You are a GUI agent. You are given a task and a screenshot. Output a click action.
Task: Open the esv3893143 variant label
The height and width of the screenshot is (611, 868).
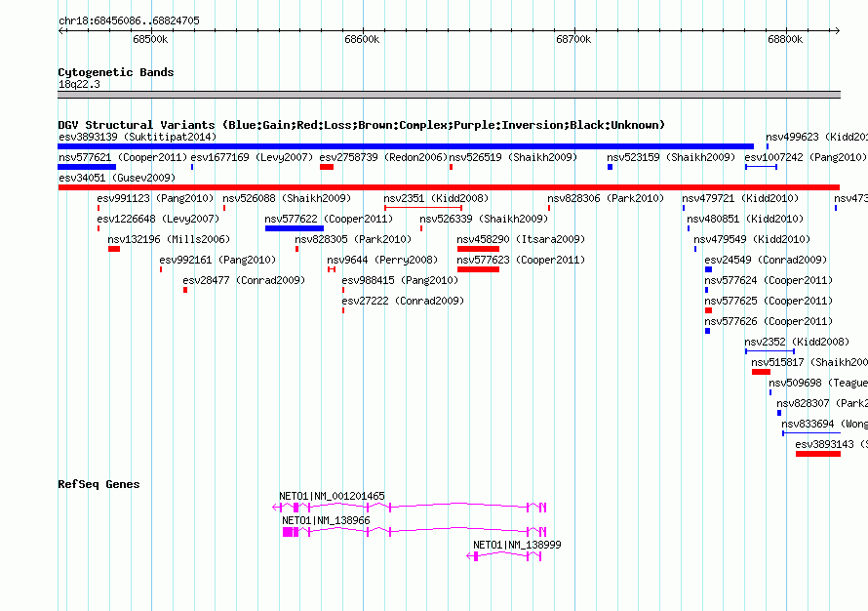[832, 444]
